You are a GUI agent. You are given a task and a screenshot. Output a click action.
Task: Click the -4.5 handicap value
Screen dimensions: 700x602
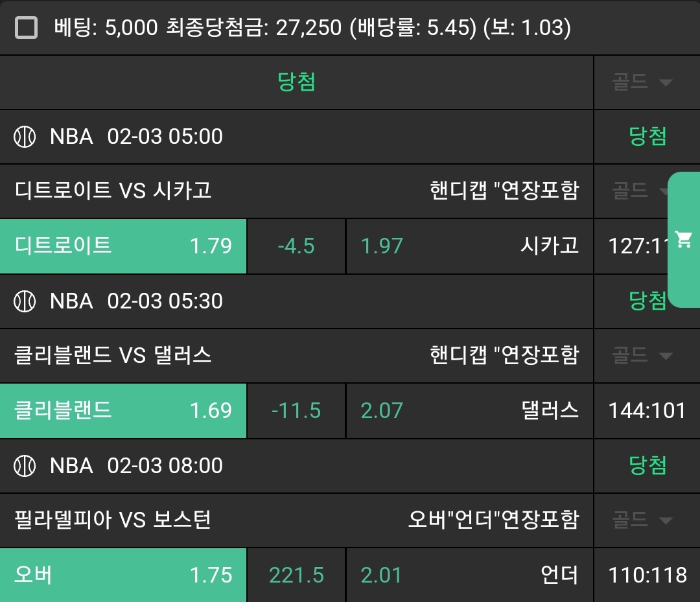pyautogui.click(x=296, y=246)
